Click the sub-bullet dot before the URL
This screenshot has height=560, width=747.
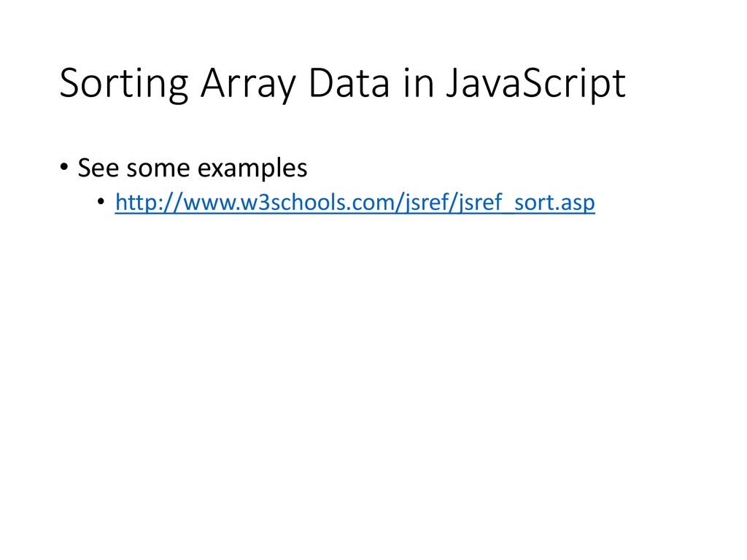tap(101, 201)
